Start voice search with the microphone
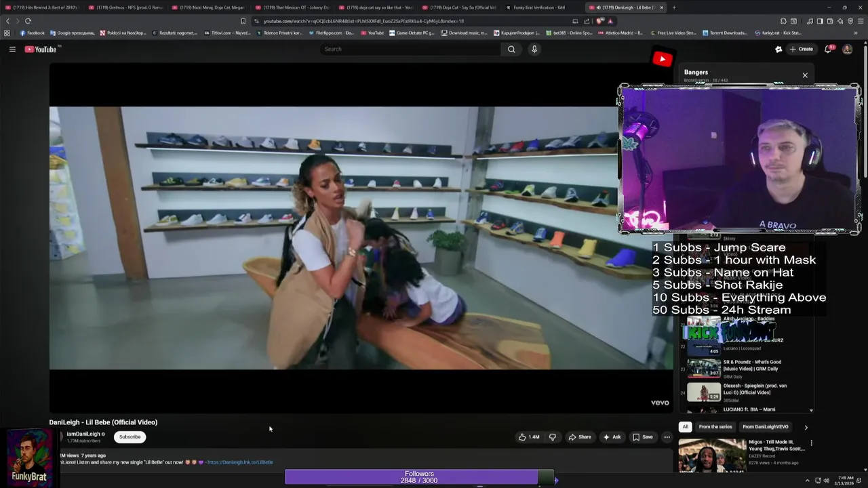 (x=534, y=49)
